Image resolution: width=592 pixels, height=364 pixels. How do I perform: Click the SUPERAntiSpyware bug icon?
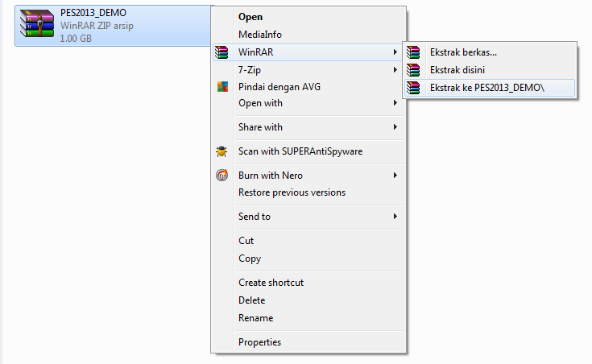coord(221,151)
